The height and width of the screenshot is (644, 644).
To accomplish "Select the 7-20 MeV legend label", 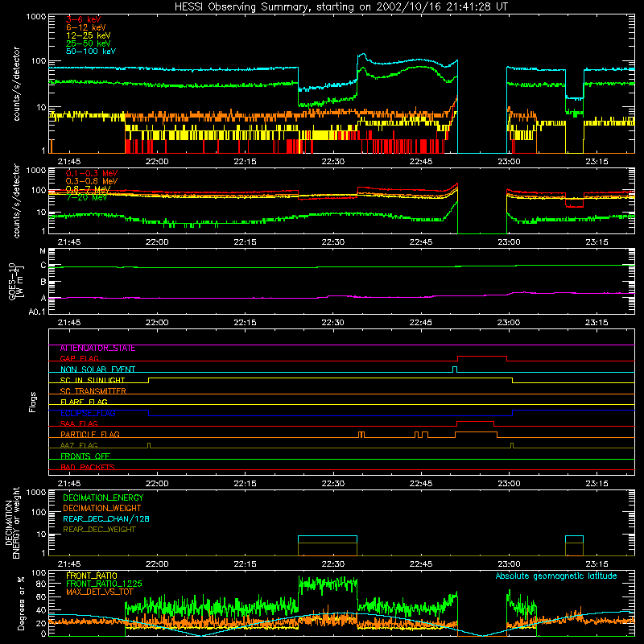I will click(86, 197).
